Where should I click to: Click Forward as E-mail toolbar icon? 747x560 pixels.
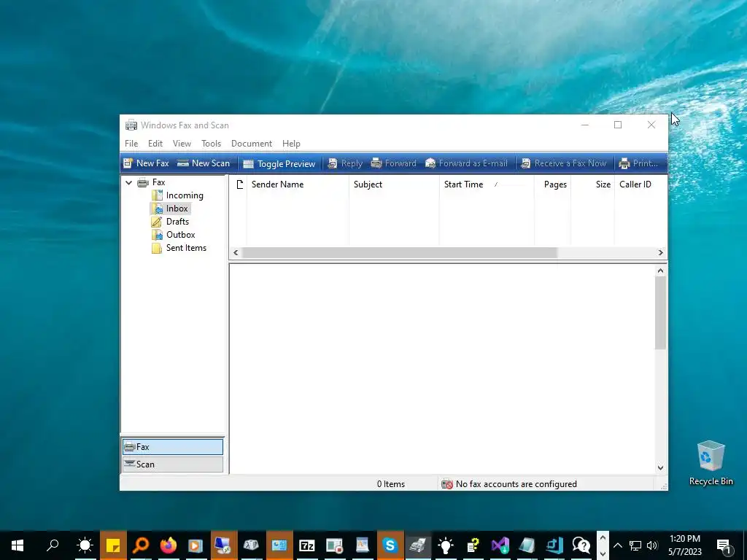pos(466,163)
